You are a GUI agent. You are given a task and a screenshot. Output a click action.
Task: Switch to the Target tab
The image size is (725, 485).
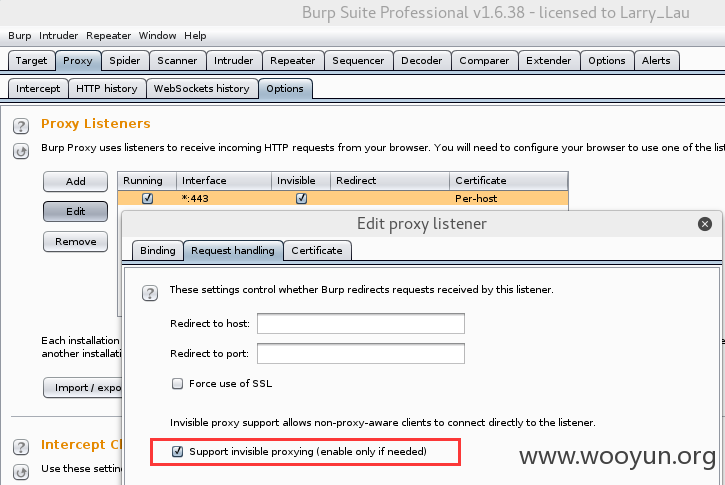tap(31, 61)
